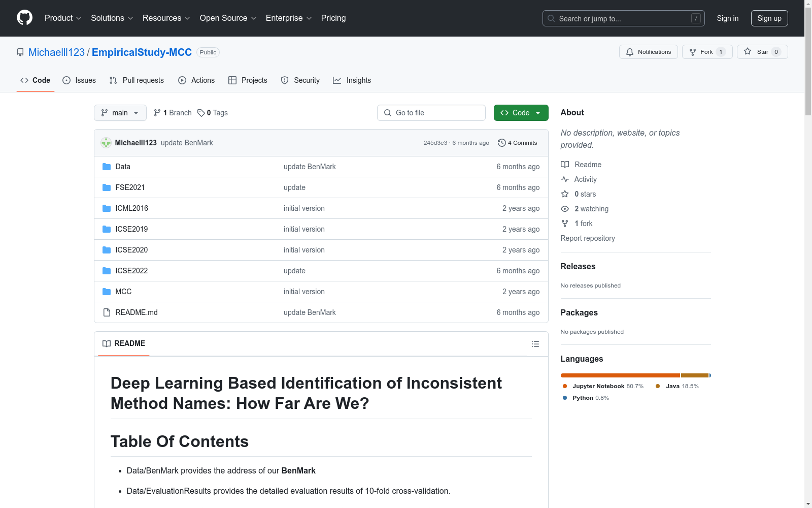812x508 pixels.
Task: Click the Star button
Action: click(x=762, y=52)
